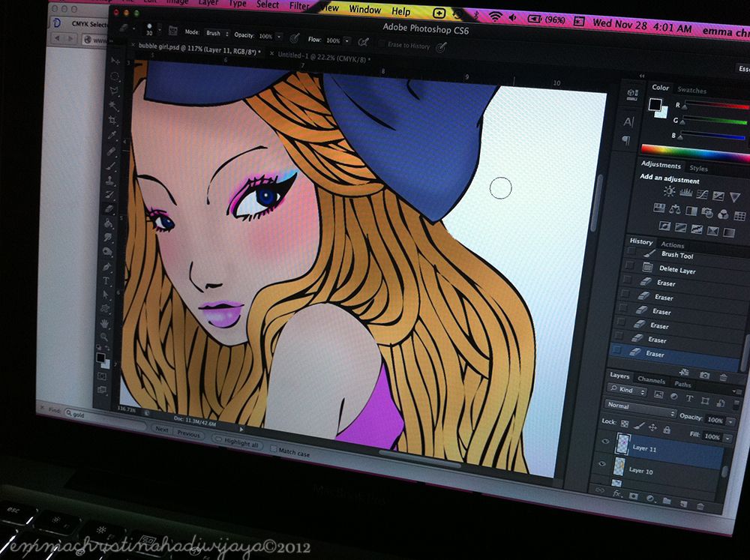Viewport: 750px width, 560px height.
Task: Toggle Lock image pixels brush icon
Action: pyautogui.click(x=639, y=426)
